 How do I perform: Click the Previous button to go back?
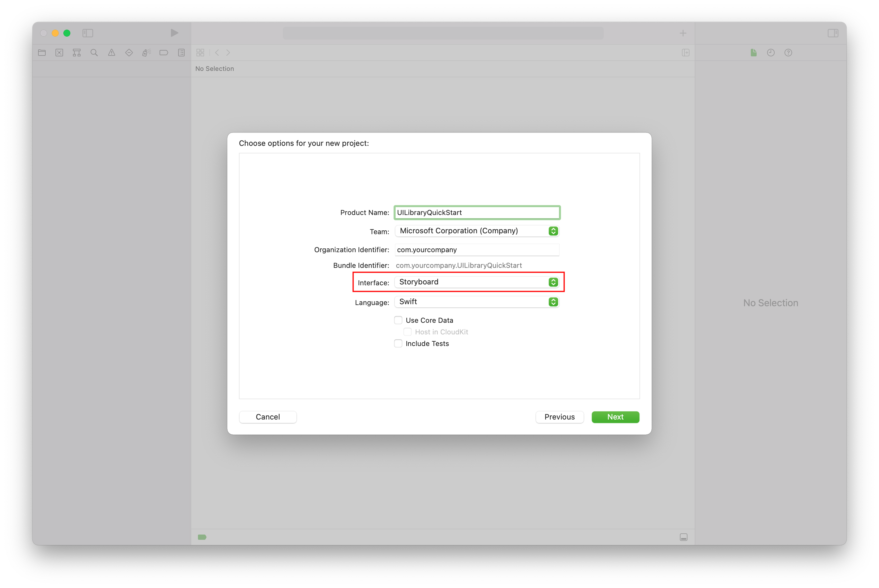[x=559, y=417]
